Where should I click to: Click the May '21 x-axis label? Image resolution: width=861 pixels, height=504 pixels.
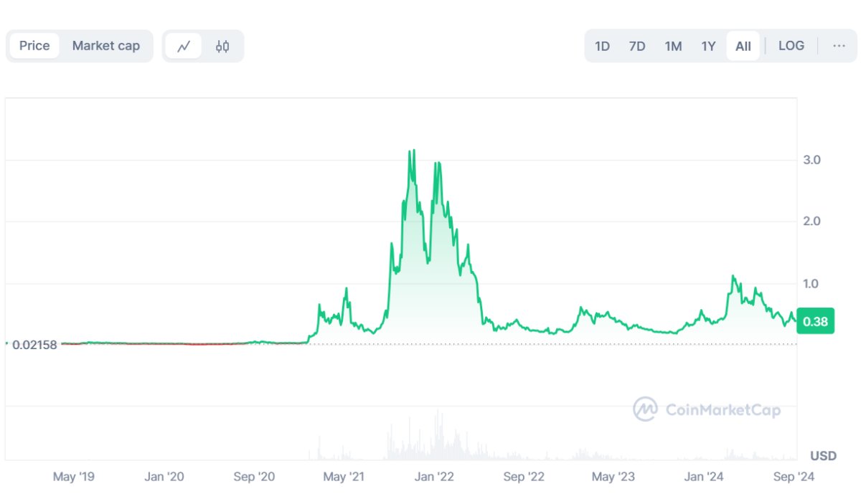[344, 477]
